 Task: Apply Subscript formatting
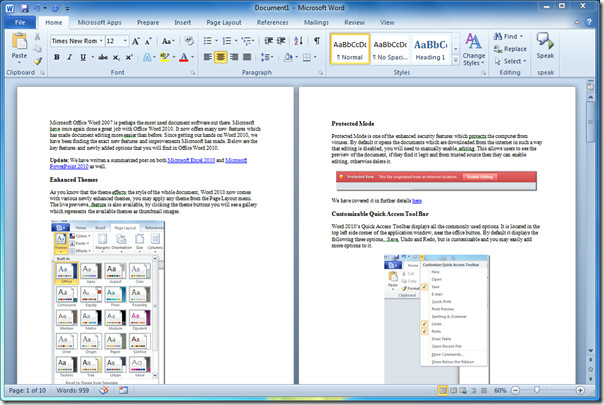(116, 57)
